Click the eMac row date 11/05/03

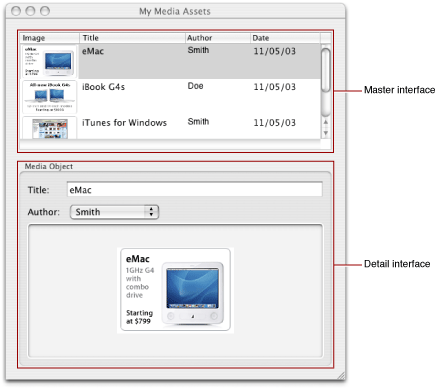pyautogui.click(x=275, y=51)
